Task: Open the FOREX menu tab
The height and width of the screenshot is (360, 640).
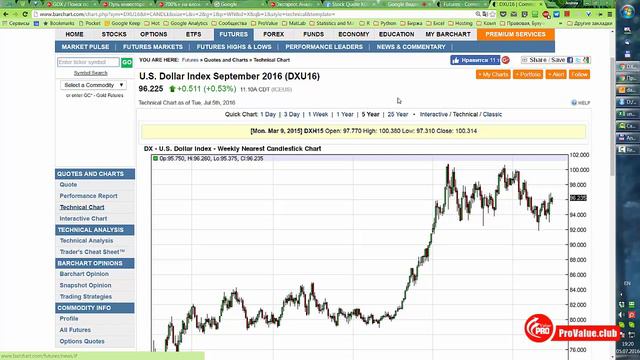Action: coord(273,34)
